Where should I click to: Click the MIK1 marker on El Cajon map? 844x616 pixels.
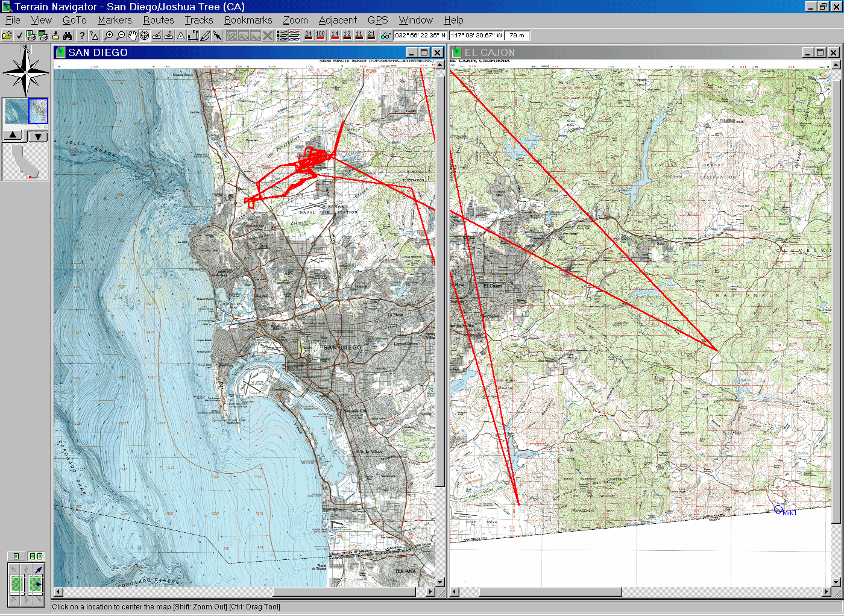click(778, 510)
